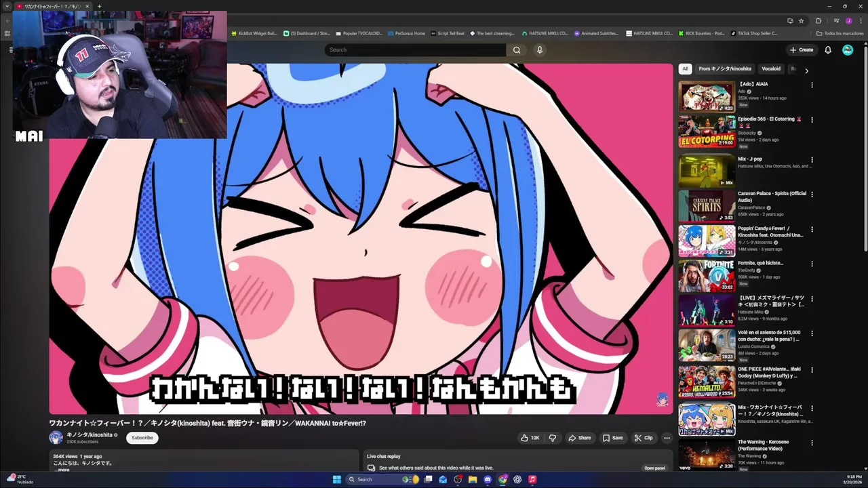868x488 pixels.
Task: Open PreSonus: Home bookmark
Action: [x=406, y=33]
